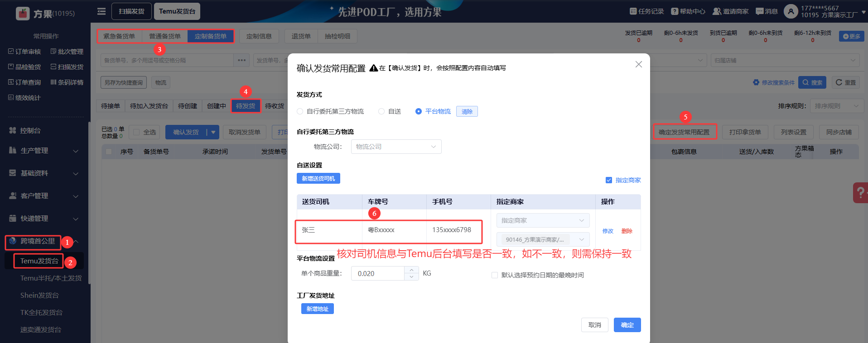Open the 指定商家 dropdown in driver row
Image resolution: width=868 pixels, height=343 pixels.
[543, 220]
